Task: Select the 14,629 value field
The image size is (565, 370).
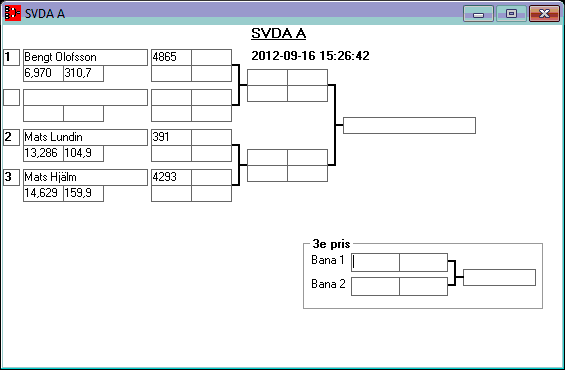Action: (43, 193)
